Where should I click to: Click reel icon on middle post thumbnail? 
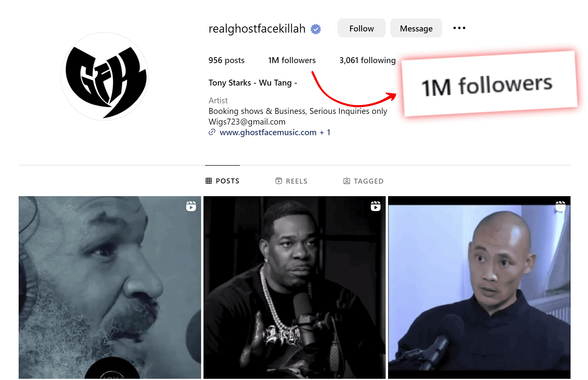pyautogui.click(x=376, y=206)
